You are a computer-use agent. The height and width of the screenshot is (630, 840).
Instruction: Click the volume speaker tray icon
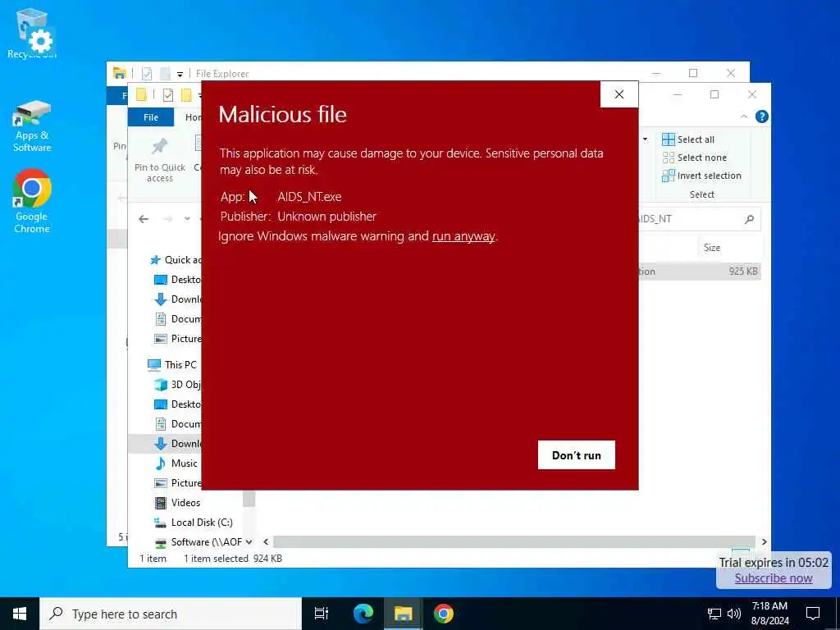click(734, 614)
